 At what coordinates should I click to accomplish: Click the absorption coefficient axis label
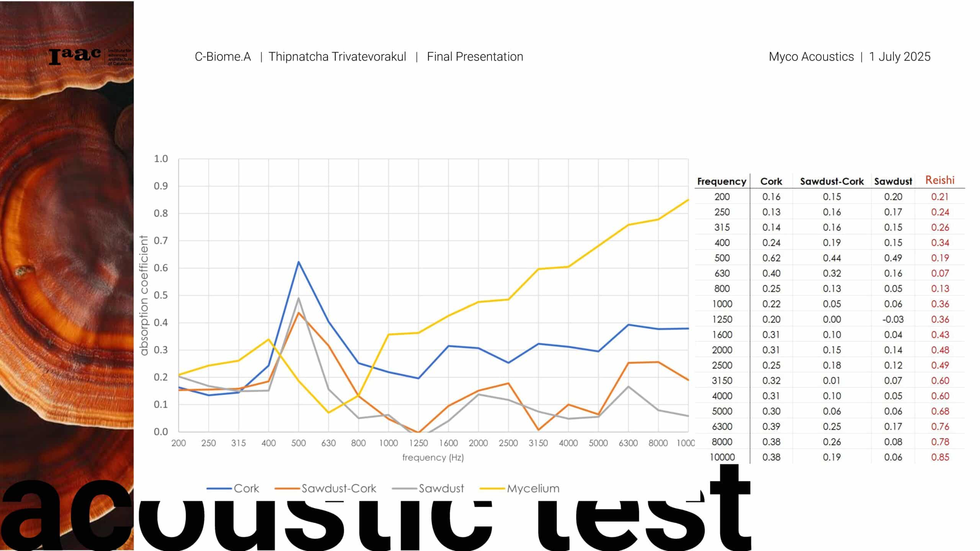point(144,295)
